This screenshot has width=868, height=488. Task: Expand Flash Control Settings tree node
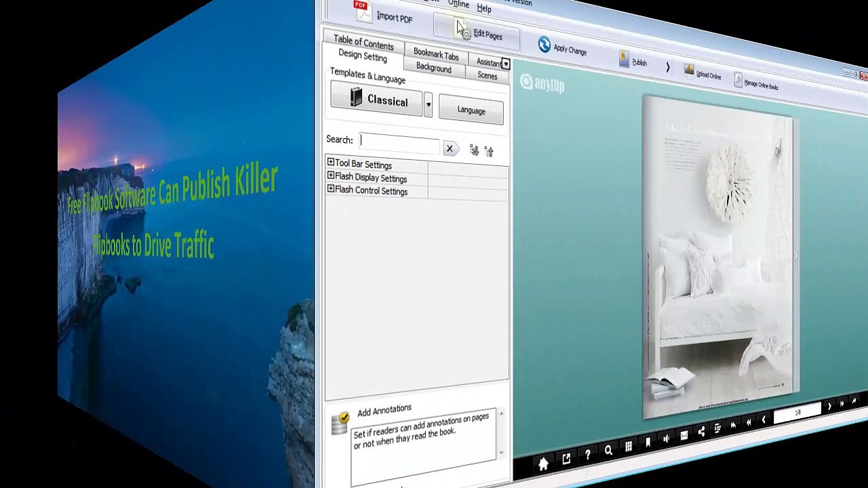tap(330, 189)
